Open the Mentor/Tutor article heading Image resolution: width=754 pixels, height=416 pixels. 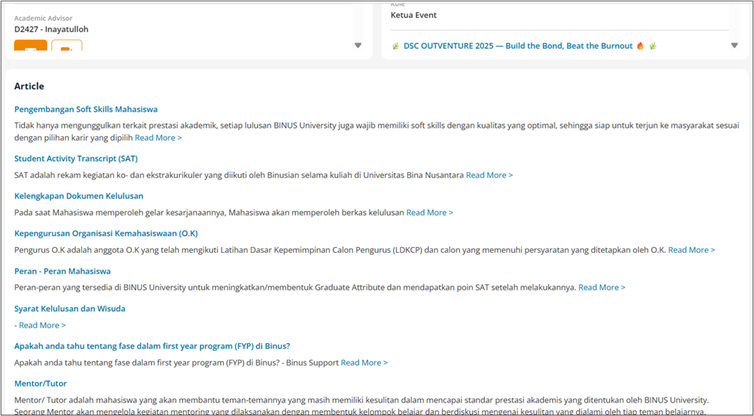tap(40, 382)
